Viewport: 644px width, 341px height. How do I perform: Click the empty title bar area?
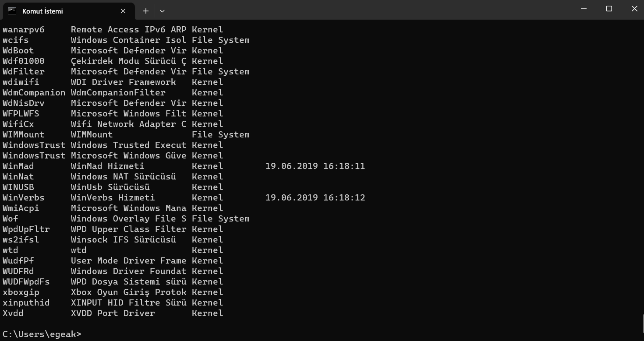coord(350,10)
